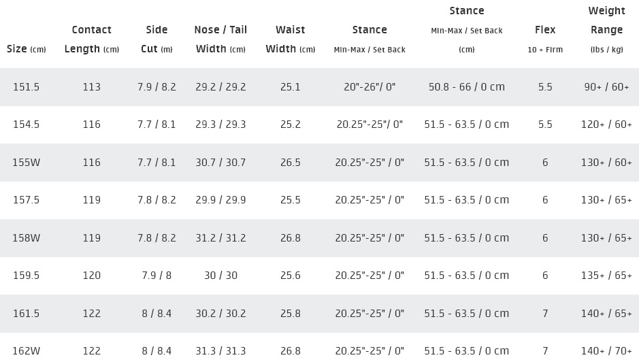Select the 158W size cell
This screenshot has height=364, width=639.
[x=27, y=238]
